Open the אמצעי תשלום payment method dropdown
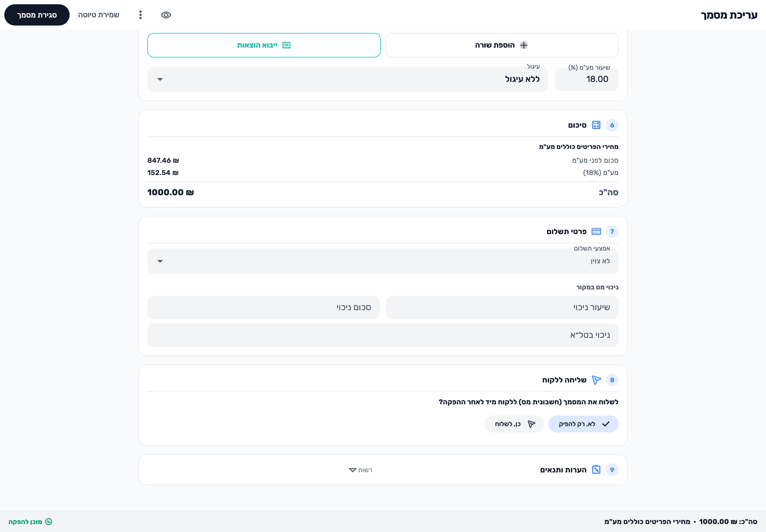The width and height of the screenshot is (766, 532). [383, 261]
